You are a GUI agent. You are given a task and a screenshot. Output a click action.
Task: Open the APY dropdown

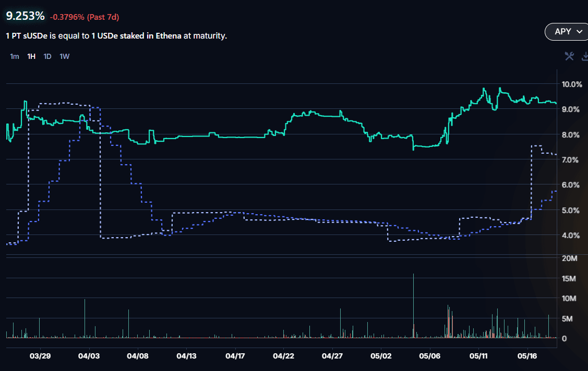point(566,31)
